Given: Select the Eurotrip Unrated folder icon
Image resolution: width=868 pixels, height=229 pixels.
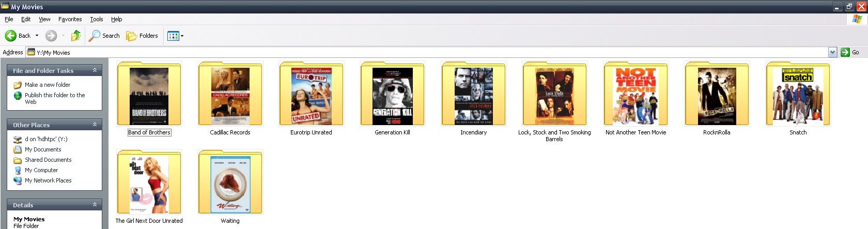Looking at the screenshot, I should pyautogui.click(x=311, y=94).
